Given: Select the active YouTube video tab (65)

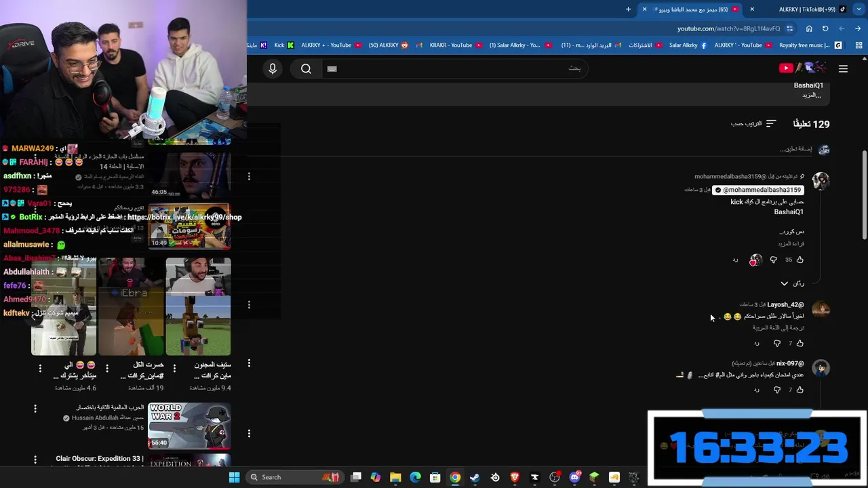Looking at the screenshot, I should [x=690, y=9].
